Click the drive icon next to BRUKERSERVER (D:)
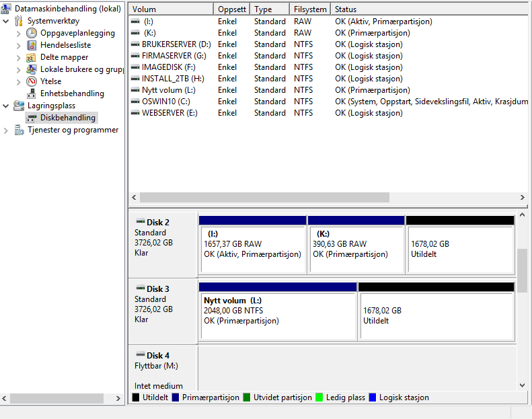532x419 pixels. click(x=135, y=44)
